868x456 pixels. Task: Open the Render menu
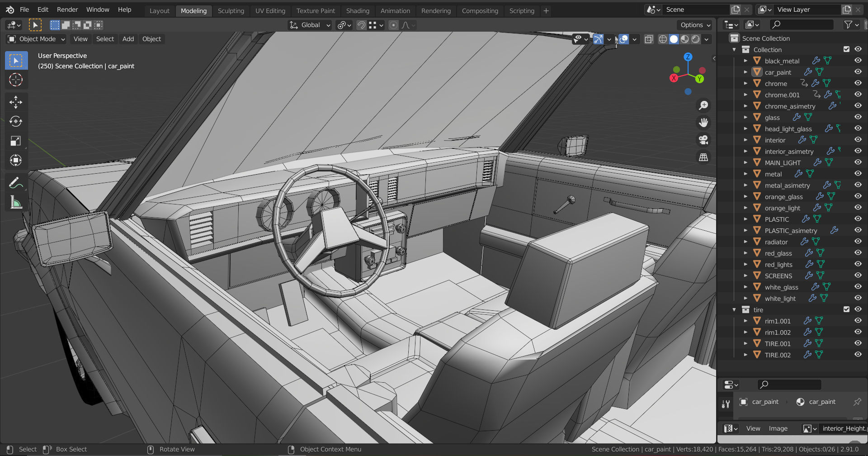point(67,9)
